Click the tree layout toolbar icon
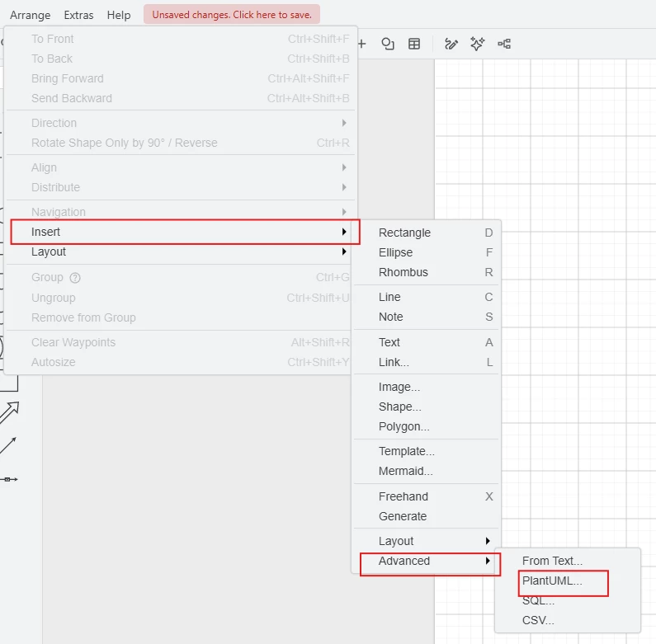The image size is (656, 644). (x=504, y=44)
